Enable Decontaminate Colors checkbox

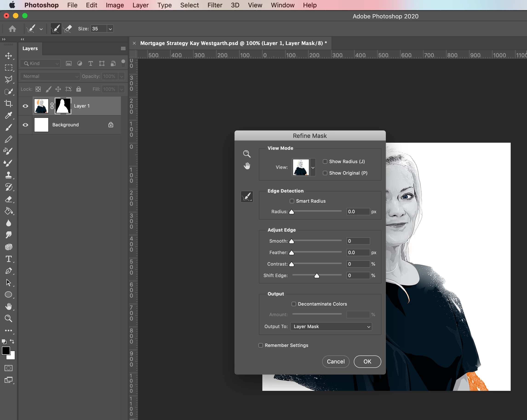pyautogui.click(x=294, y=304)
